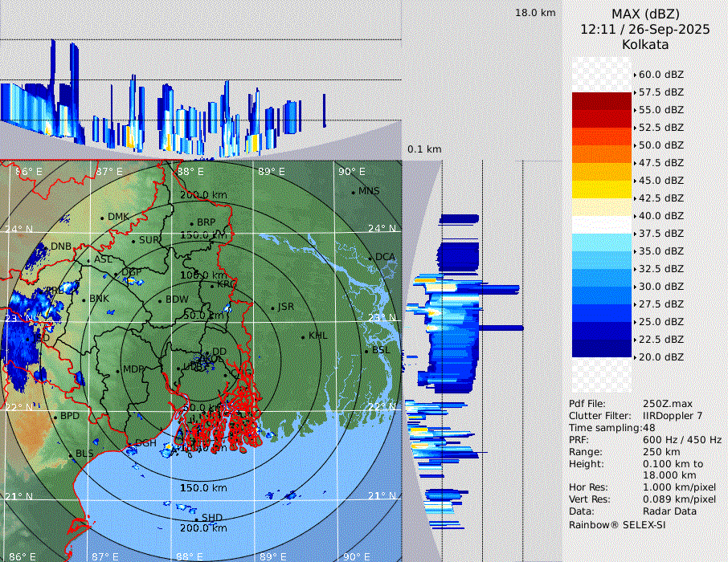This screenshot has width=728, height=562.
Task: Select the Kolkata radar name label
Action: [645, 44]
